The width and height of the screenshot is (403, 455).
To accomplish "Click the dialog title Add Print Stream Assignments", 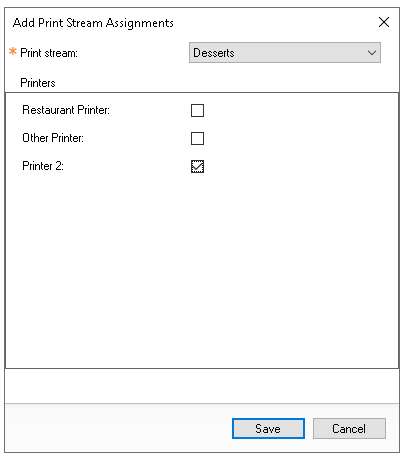I will click(x=93, y=23).
